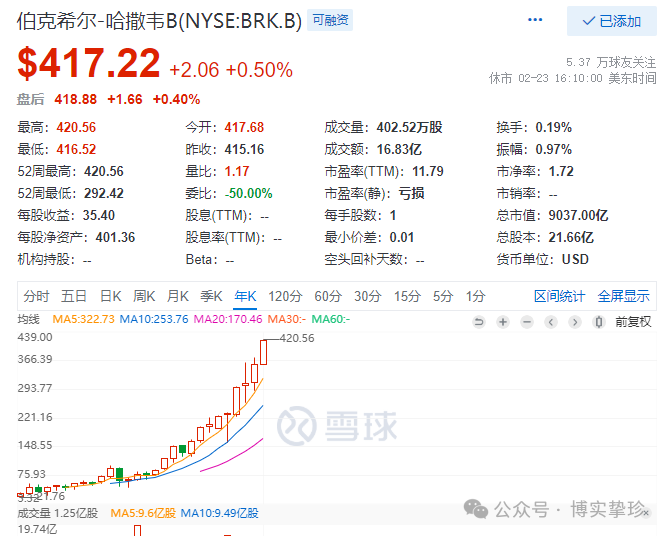Click the chart reset undo icon

click(479, 322)
